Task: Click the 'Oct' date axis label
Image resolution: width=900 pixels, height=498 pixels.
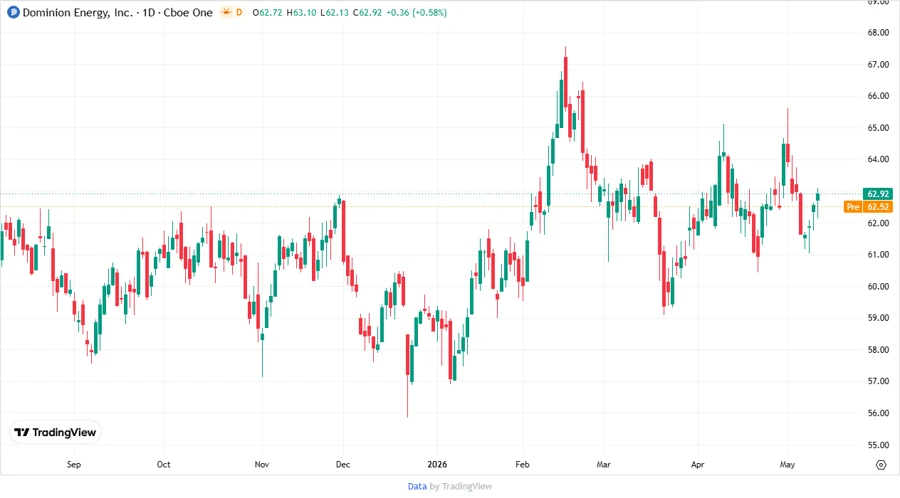Action: (x=164, y=464)
